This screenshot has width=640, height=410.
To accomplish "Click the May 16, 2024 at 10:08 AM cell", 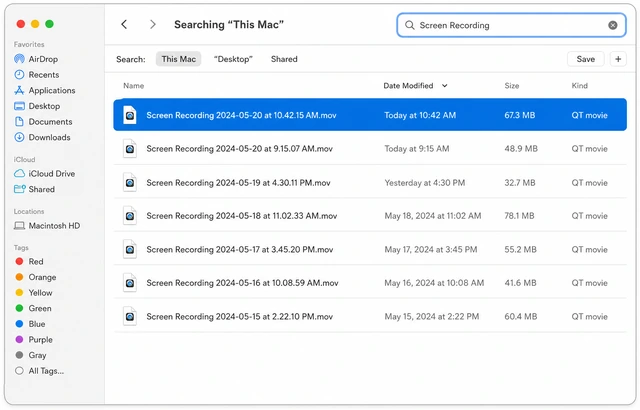I will [434, 283].
